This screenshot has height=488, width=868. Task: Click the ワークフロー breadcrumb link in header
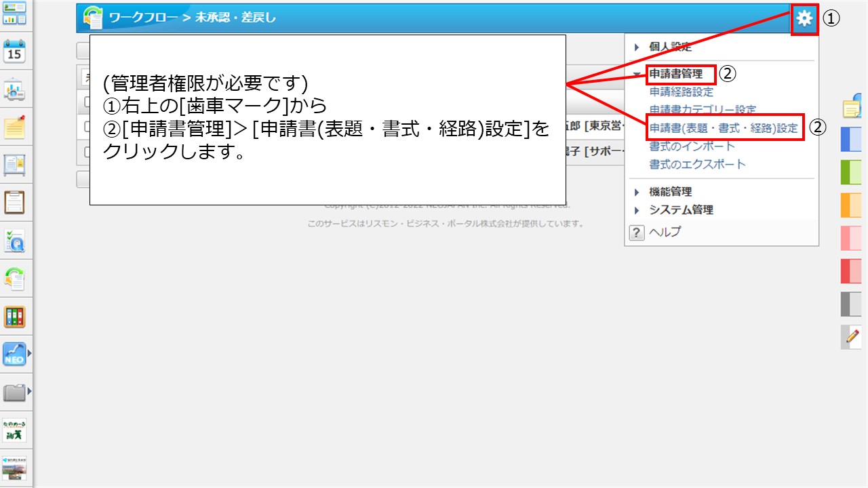click(x=142, y=18)
